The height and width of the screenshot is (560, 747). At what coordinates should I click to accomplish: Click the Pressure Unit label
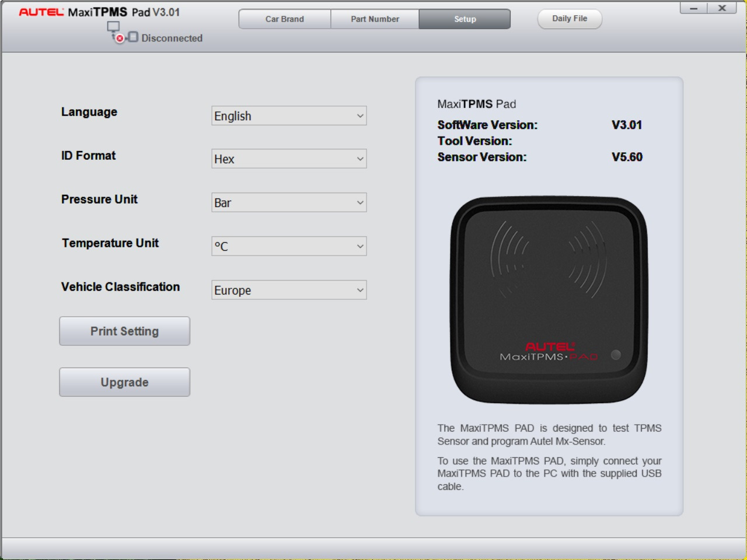[99, 199]
